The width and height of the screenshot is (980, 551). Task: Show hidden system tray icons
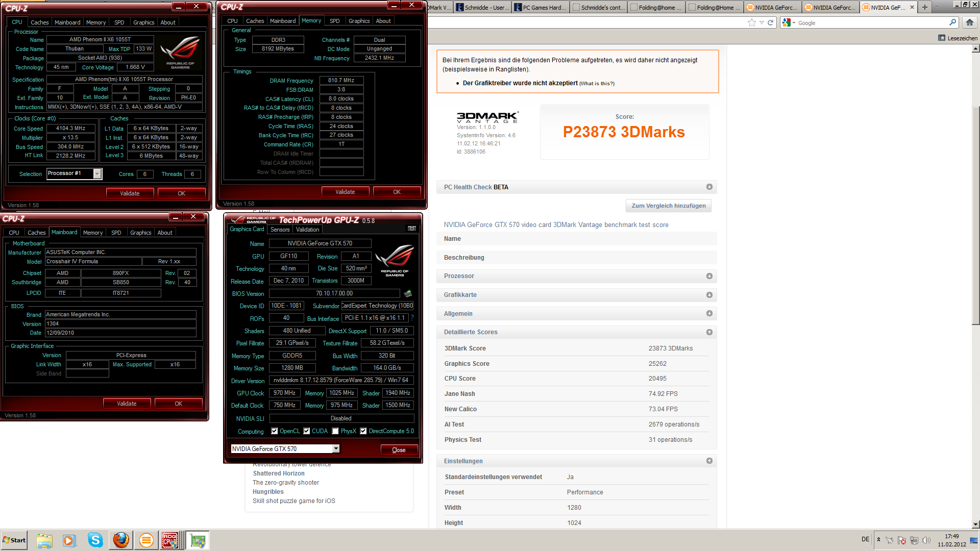click(x=878, y=540)
